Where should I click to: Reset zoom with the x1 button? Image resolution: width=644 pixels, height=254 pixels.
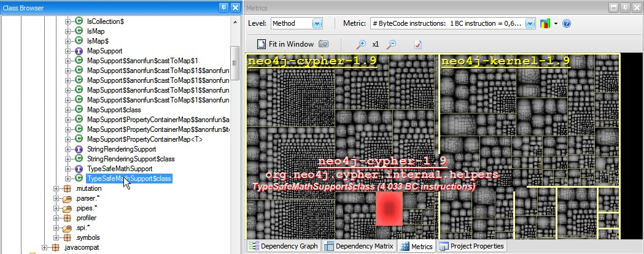375,44
